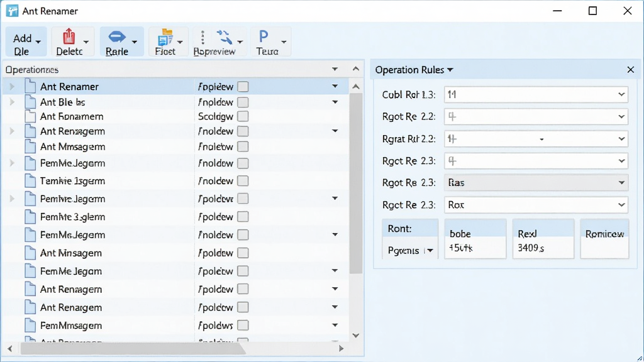Click file icon of Ant Renagem Fnoldew row
This screenshot has width=644, height=362.
(30, 131)
